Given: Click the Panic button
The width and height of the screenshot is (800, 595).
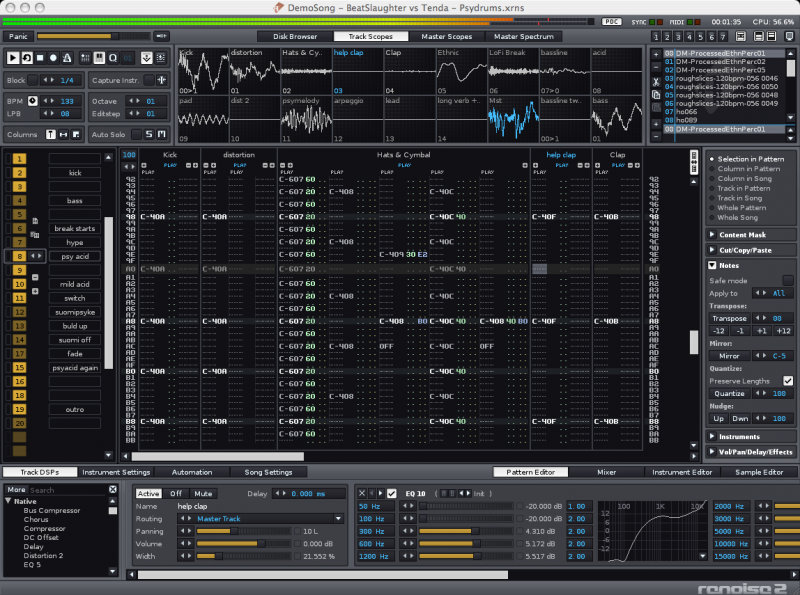Looking at the screenshot, I should (18, 36).
